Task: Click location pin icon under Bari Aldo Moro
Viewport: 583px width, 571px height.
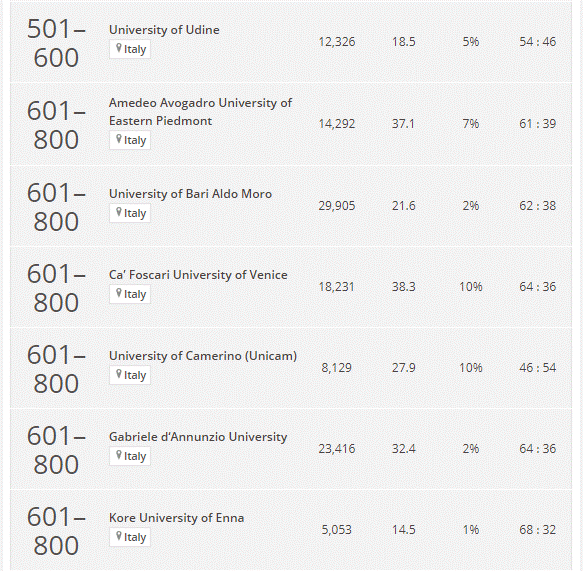Action: pos(119,212)
